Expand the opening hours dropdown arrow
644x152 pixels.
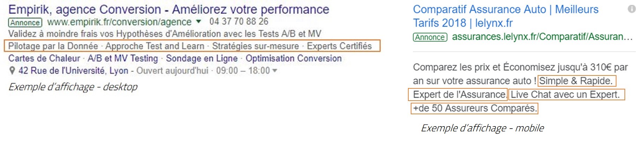click(275, 71)
